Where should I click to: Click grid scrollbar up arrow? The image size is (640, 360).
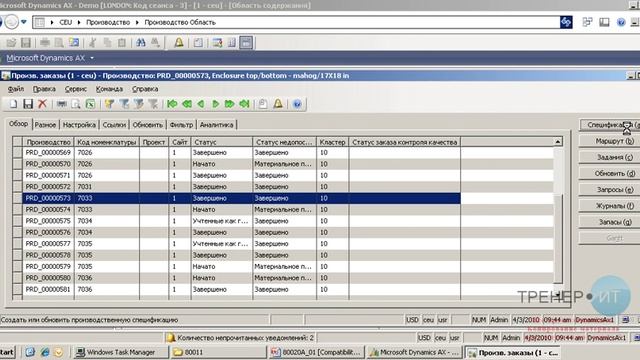pyautogui.click(x=558, y=142)
